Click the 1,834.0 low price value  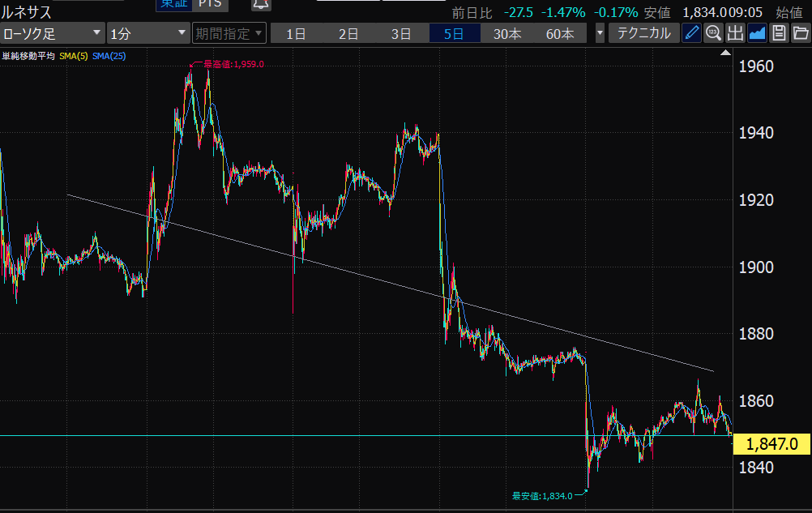point(705,12)
